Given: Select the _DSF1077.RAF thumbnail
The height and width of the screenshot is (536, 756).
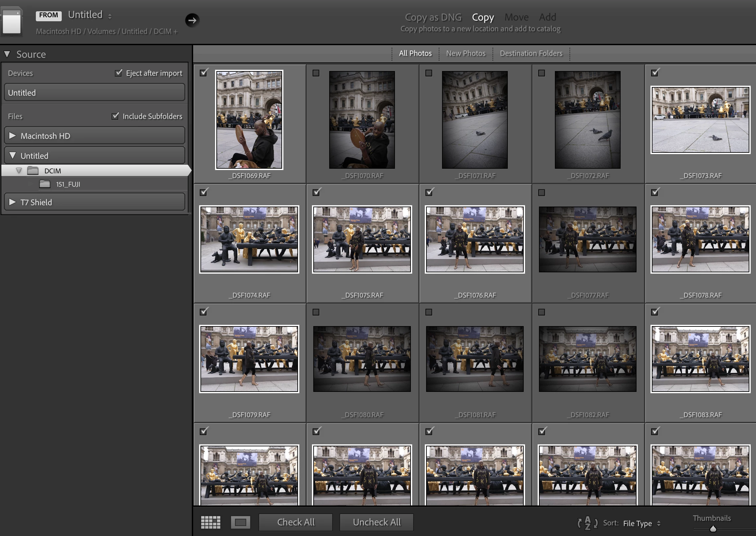Looking at the screenshot, I should (587, 239).
